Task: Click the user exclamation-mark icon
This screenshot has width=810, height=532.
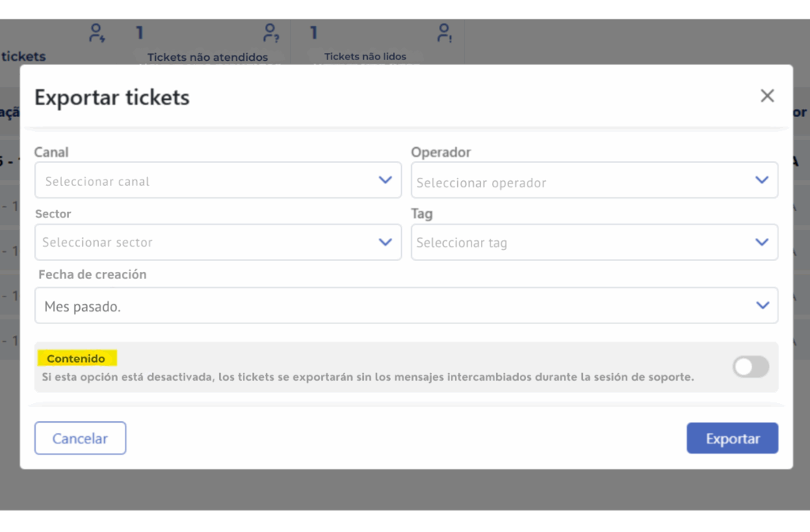Action: tap(445, 33)
